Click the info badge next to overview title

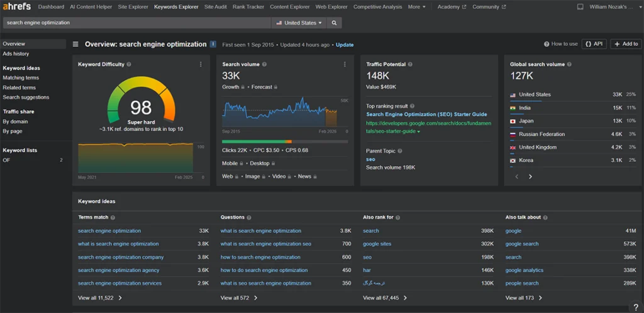tap(213, 45)
